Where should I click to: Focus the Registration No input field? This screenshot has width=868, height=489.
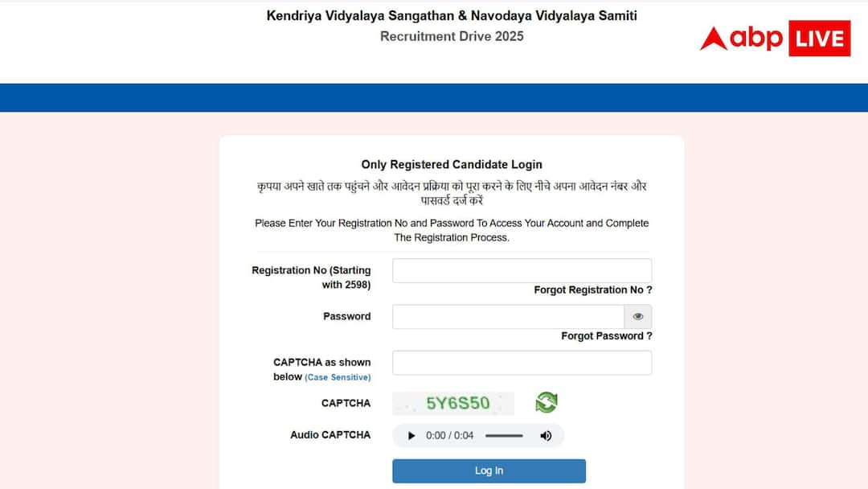[x=522, y=271]
